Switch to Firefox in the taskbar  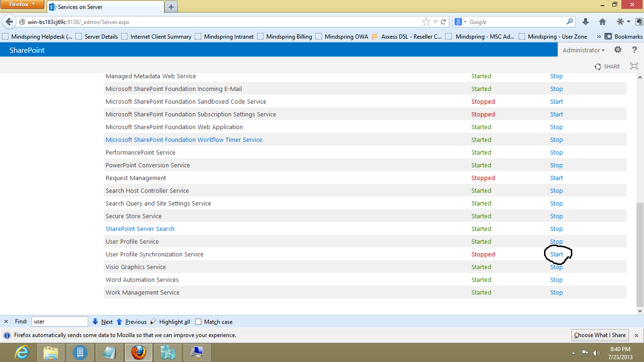pos(139,352)
